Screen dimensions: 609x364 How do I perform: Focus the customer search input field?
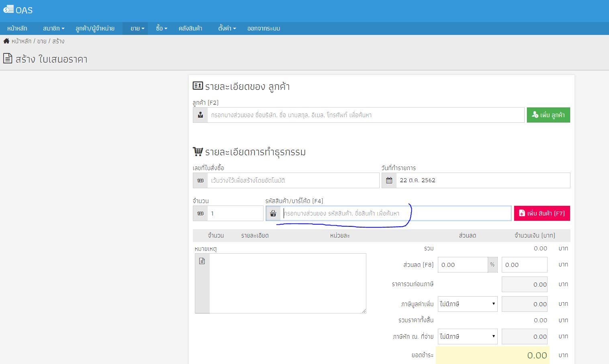[366, 115]
